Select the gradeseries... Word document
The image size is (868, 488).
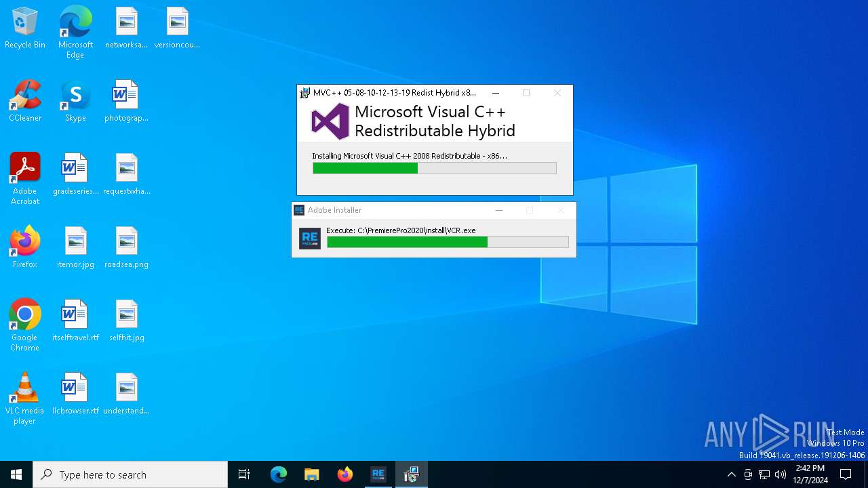75,175
